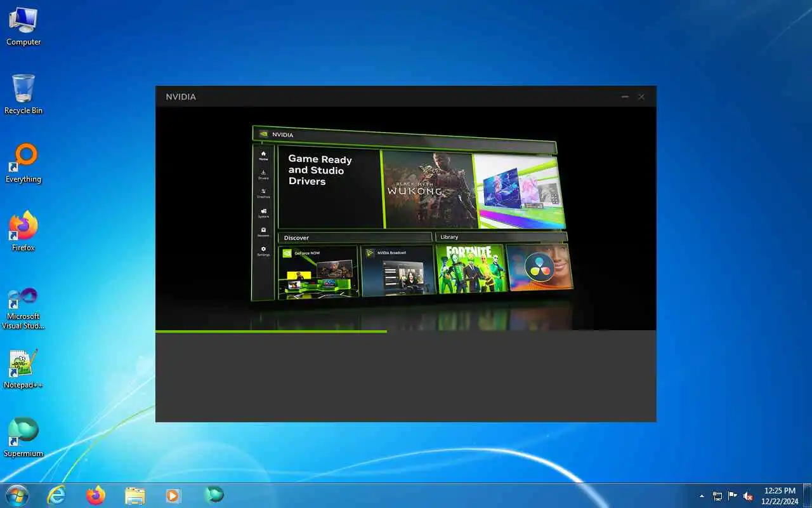Launch the Supermium desktop shortcut
The image size is (812, 508).
click(23, 437)
